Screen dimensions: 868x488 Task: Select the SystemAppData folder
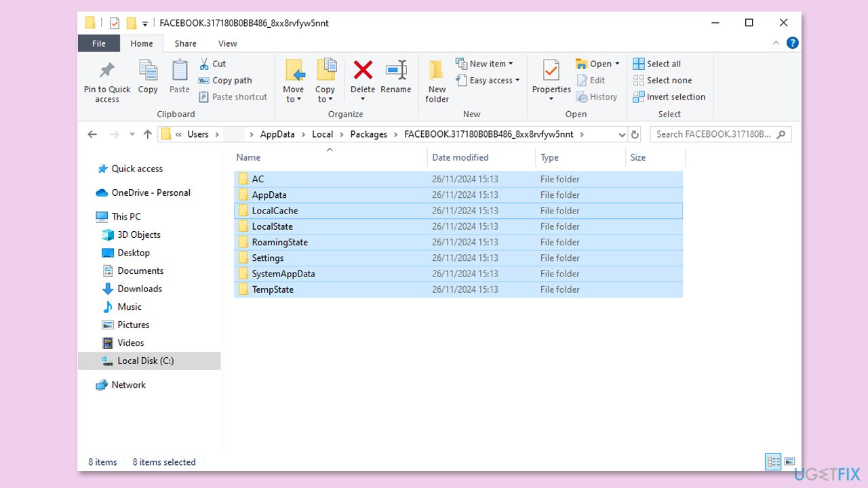point(458,274)
